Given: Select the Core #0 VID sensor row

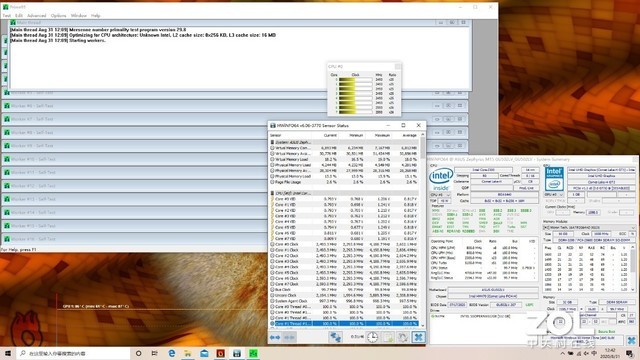Looking at the screenshot, I should (x=344, y=199).
